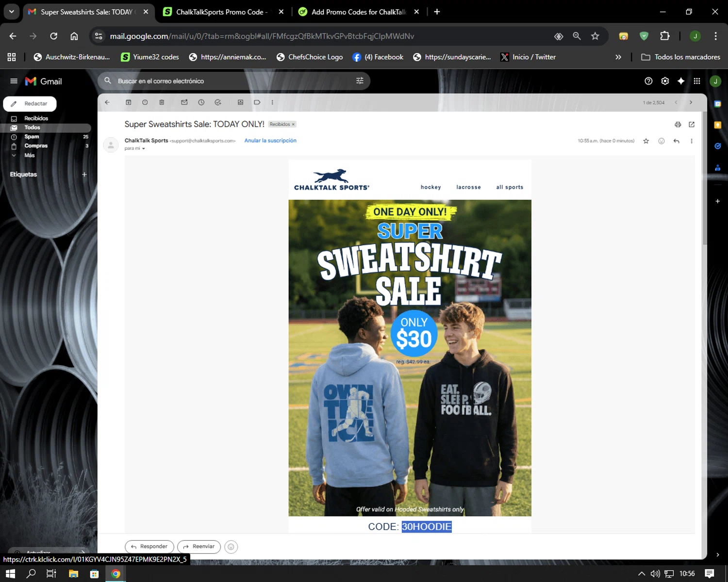Create new label with plus icon
Screen dimensions: 728x582
point(84,175)
